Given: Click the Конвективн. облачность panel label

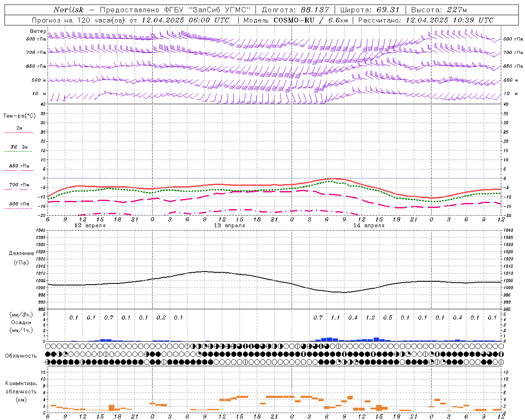Looking at the screenshot, I should pos(21,387).
